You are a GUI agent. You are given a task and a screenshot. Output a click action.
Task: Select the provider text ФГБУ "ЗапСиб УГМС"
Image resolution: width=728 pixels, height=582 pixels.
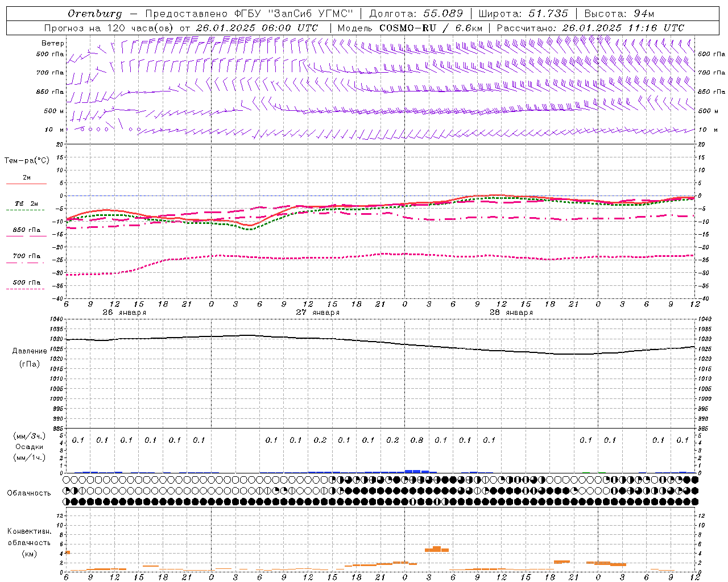tap(294, 14)
